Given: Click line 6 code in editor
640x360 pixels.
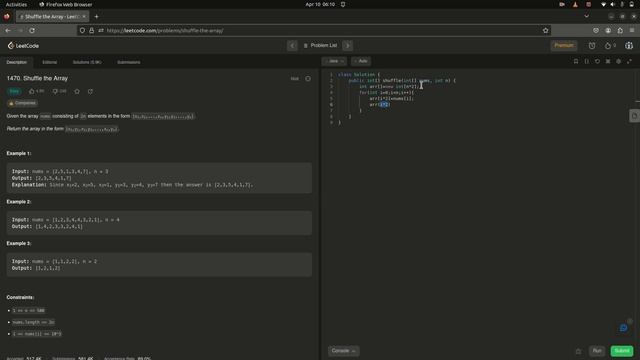Looking at the screenshot, I should point(380,104).
